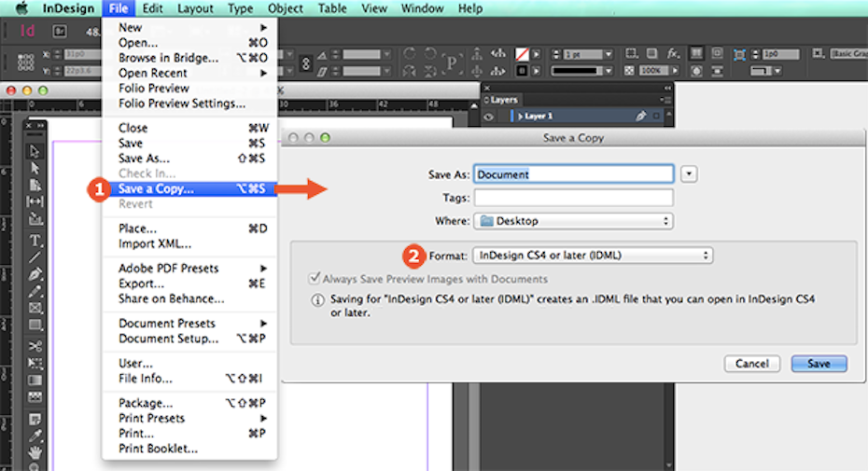The width and height of the screenshot is (868, 471).
Task: Choose Export from the File menu
Action: click(141, 284)
